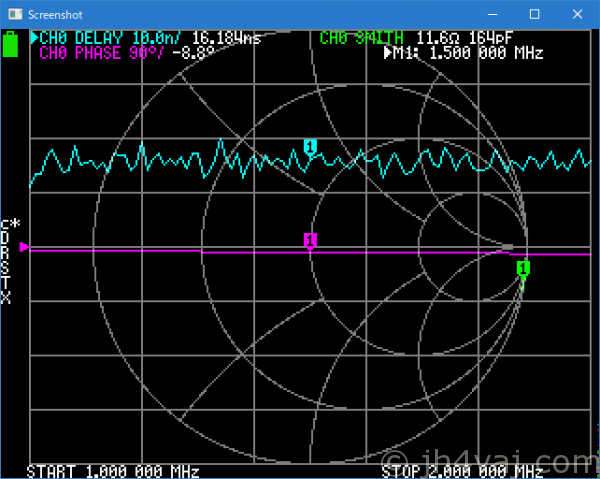This screenshot has height=479, width=600.
Task: Click the START 1.000 000 MHz frequency
Action: 113,471
